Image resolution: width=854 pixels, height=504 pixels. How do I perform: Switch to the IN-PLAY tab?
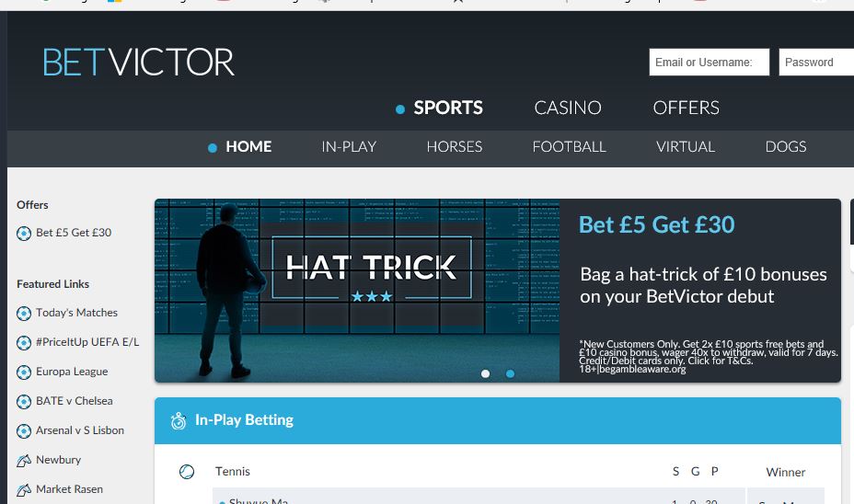(x=349, y=147)
